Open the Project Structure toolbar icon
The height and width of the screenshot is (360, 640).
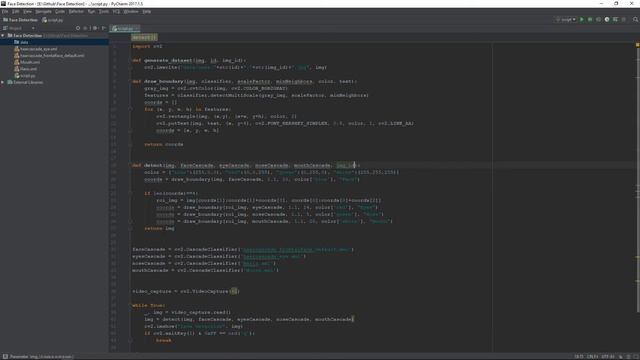coord(616,20)
